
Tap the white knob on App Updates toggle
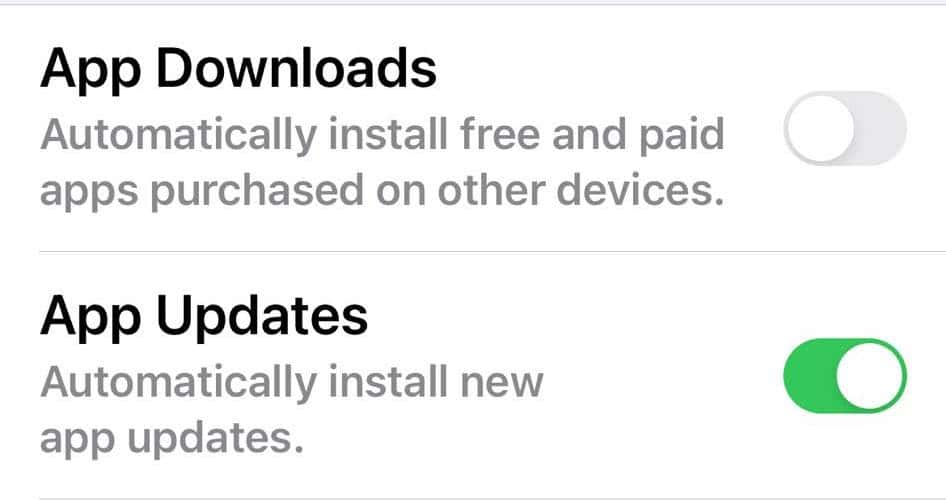click(870, 376)
